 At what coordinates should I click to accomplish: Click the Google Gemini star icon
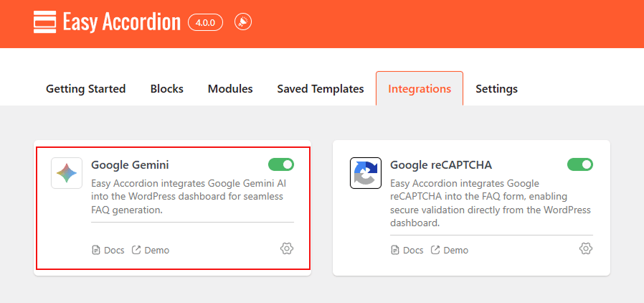(67, 173)
